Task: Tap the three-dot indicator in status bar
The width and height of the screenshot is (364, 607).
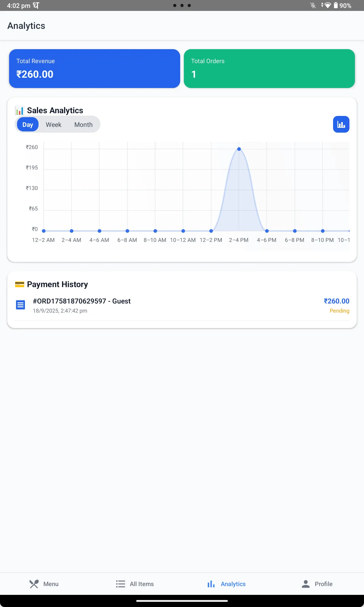Action: point(182,5)
